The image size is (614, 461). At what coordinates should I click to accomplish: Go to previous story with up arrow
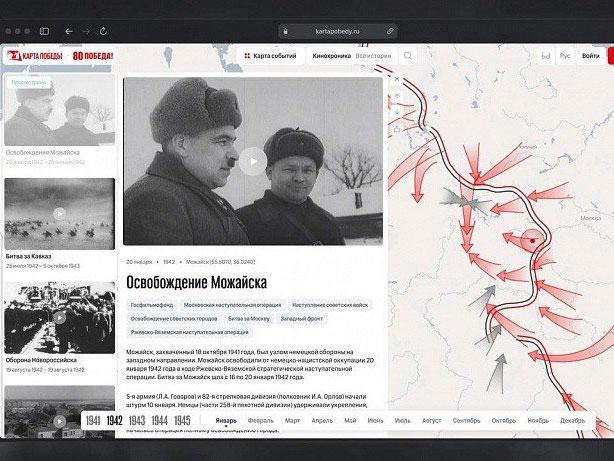(397, 96)
